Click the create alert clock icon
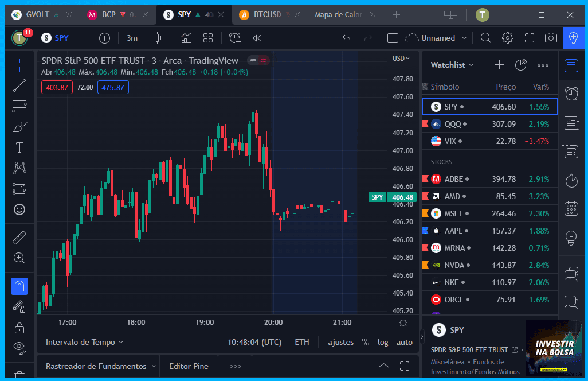588x381 pixels. [x=235, y=38]
